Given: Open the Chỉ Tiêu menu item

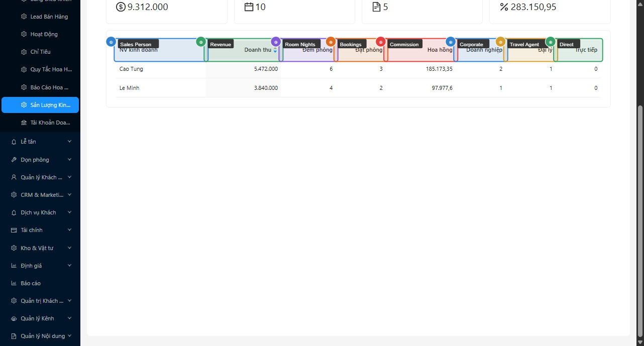Looking at the screenshot, I should coord(40,52).
